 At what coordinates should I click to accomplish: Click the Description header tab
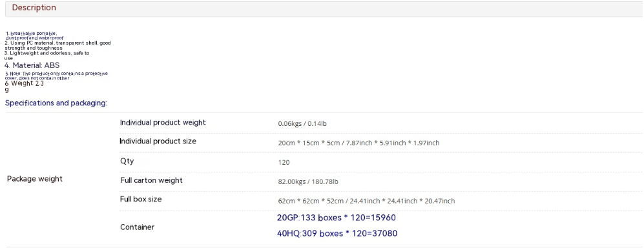point(34,8)
